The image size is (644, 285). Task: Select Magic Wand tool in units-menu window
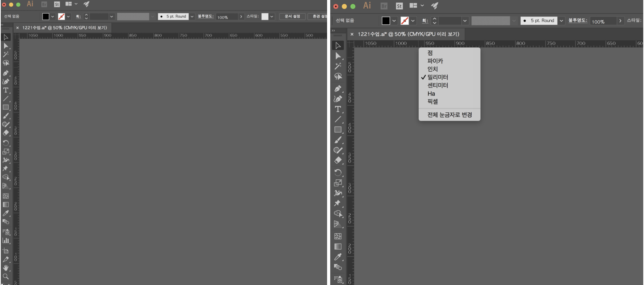[338, 66]
